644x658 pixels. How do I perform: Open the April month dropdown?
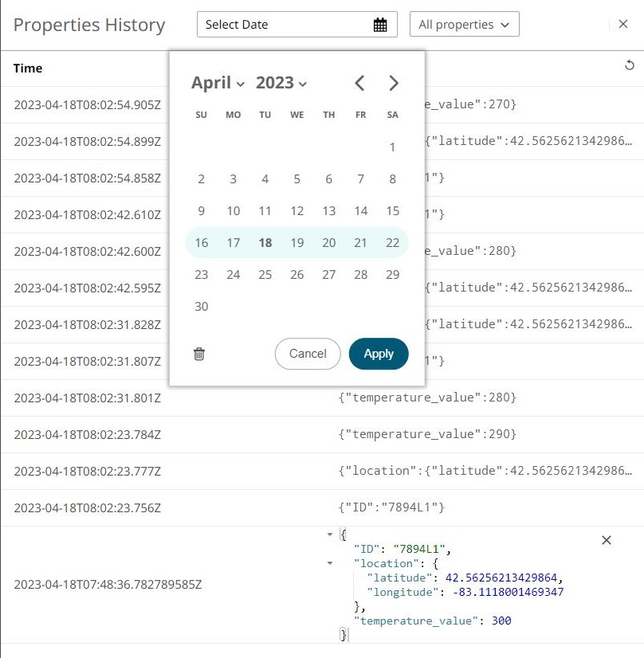pyautogui.click(x=218, y=83)
